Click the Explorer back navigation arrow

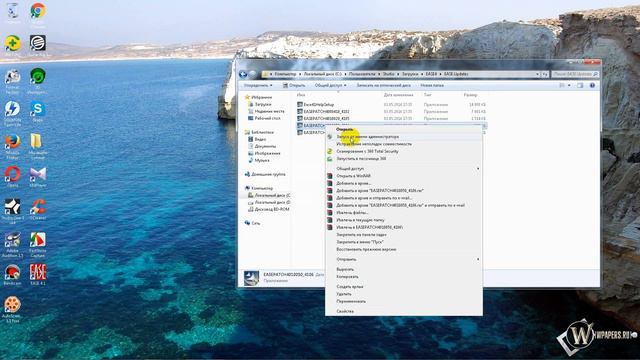(x=243, y=74)
